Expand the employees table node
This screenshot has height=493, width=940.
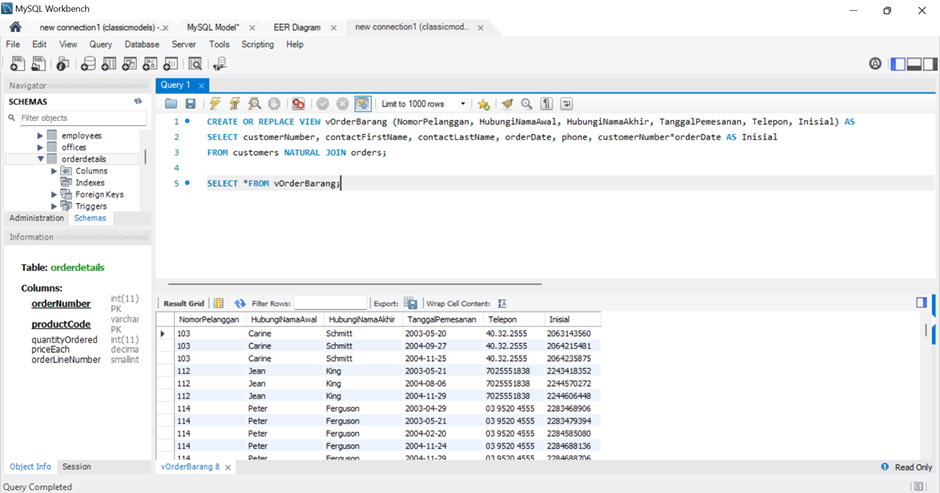tap(40, 136)
